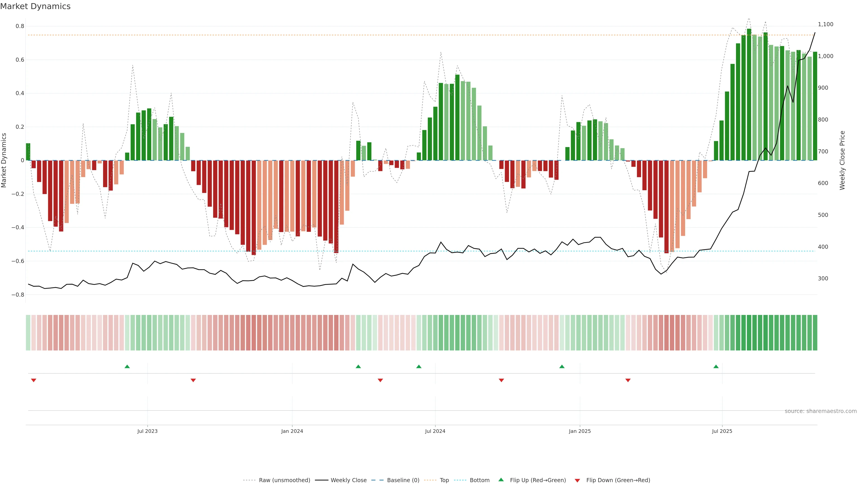Click the 1,000 tick on Weekly Close axis
The image size is (868, 488).
point(826,56)
